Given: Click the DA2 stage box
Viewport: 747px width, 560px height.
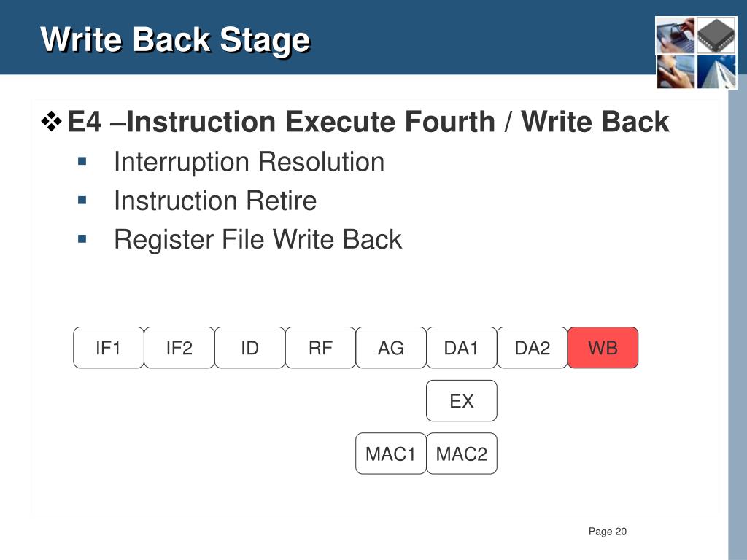Looking at the screenshot, I should pos(532,348).
